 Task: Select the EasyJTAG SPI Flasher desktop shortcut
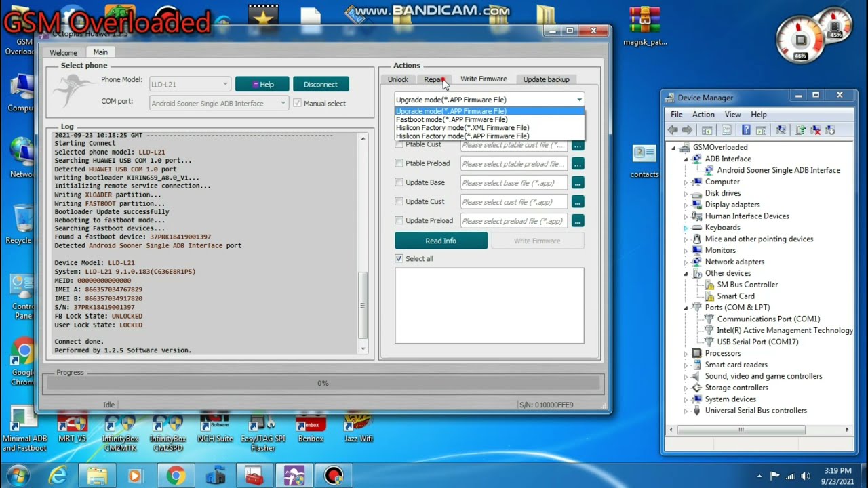click(x=262, y=434)
